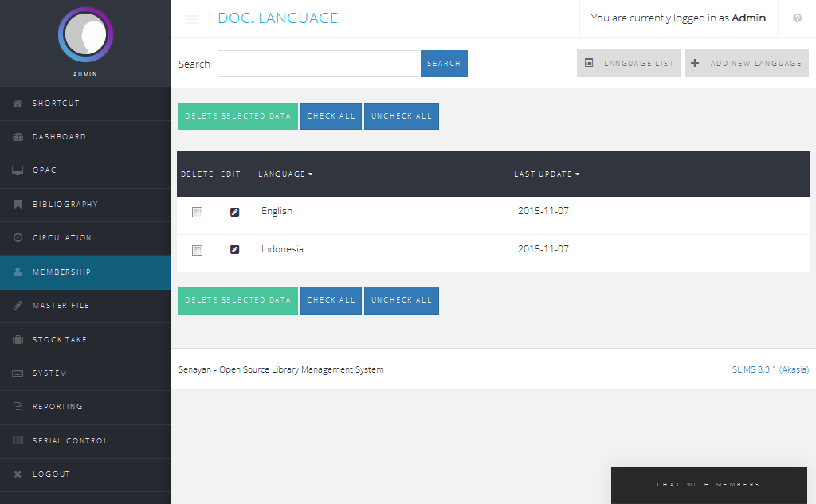Open the Master File menu item
Screen dimensions: 816x504
click(x=61, y=306)
